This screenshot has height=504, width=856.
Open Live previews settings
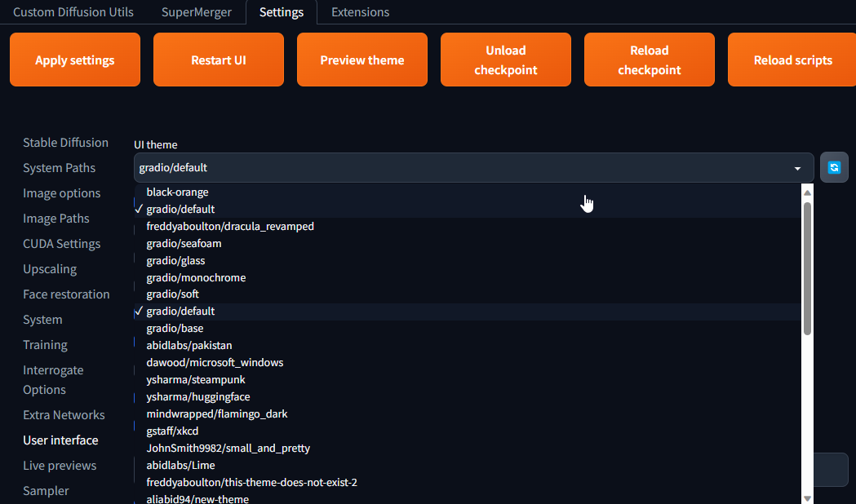[60, 466]
